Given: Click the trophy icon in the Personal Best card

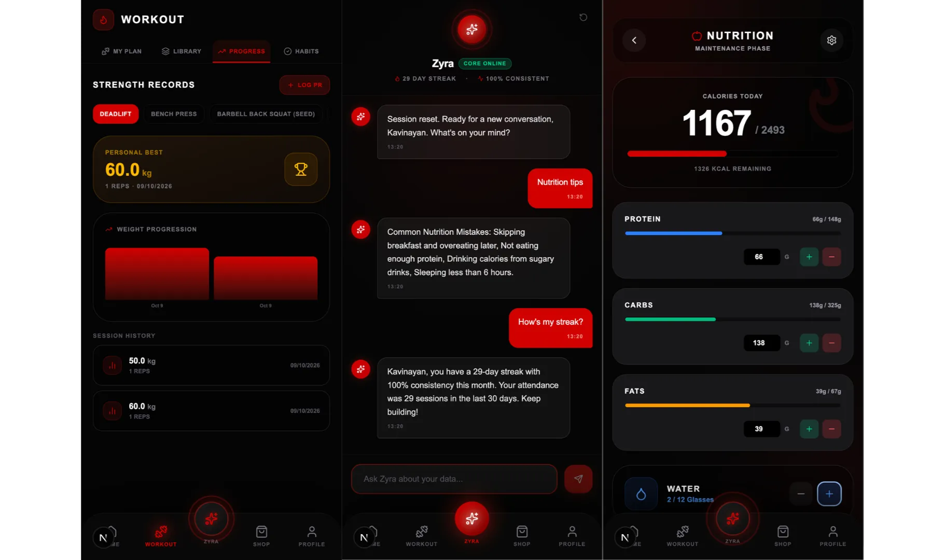Looking at the screenshot, I should click(x=301, y=169).
